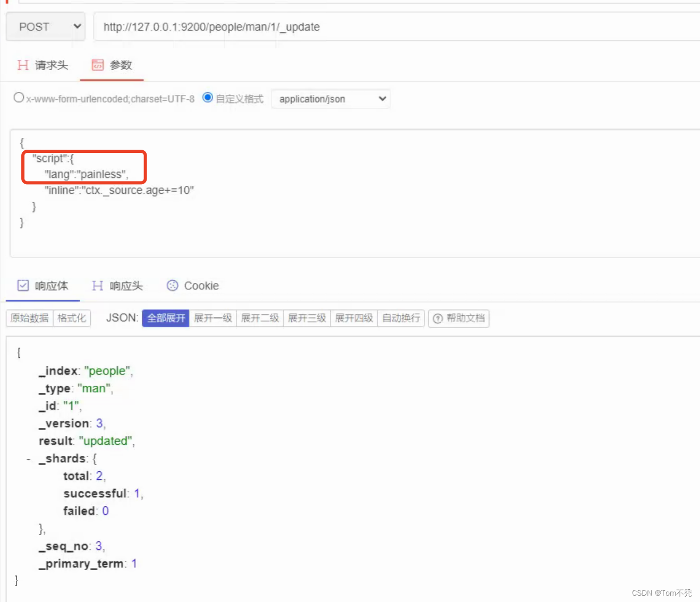700x602 pixels.
Task: Click the request URL input field
Action: tap(397, 27)
